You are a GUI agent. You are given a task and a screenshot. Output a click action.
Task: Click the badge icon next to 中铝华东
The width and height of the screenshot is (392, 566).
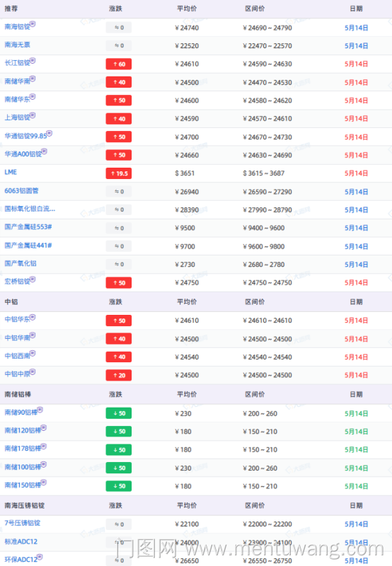[33, 317]
